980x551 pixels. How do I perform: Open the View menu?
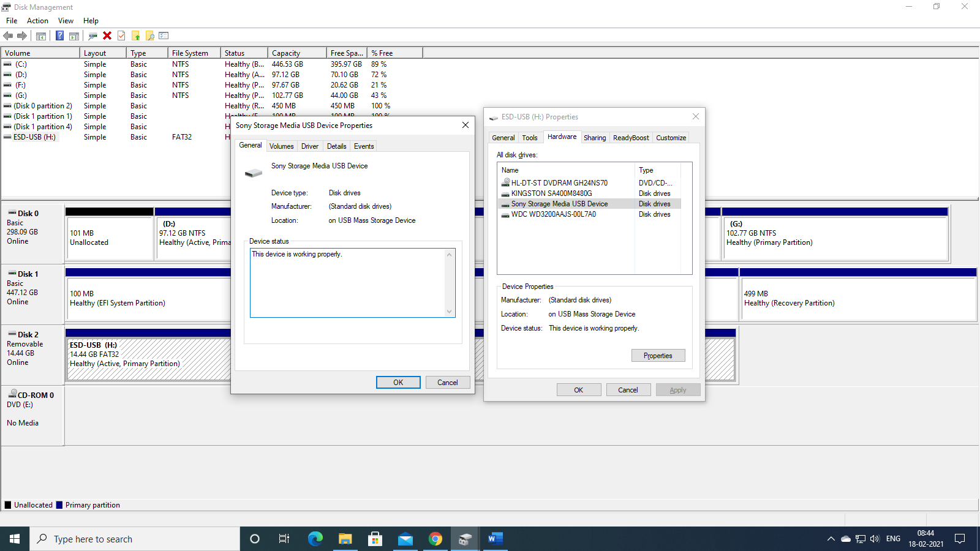click(66, 21)
